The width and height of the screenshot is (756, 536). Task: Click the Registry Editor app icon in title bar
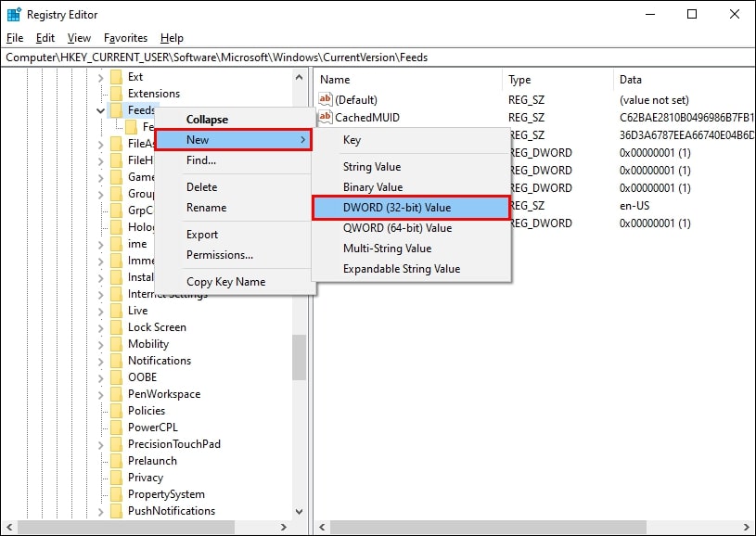coord(14,15)
